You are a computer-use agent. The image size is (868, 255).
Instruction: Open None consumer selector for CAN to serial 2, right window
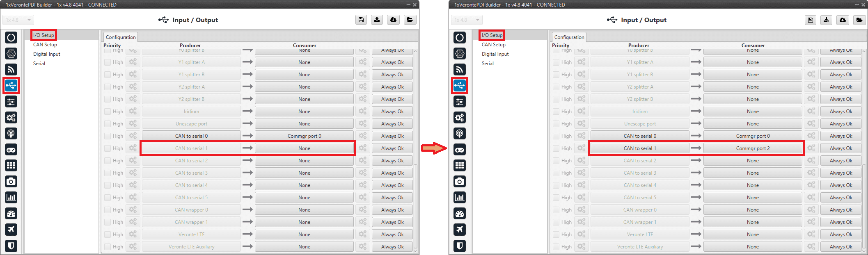pos(753,161)
